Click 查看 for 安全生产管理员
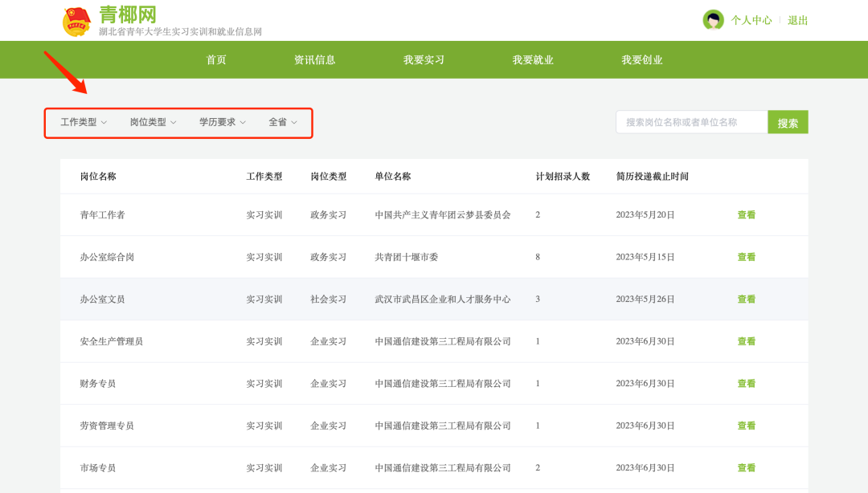The image size is (868, 493). pos(746,341)
